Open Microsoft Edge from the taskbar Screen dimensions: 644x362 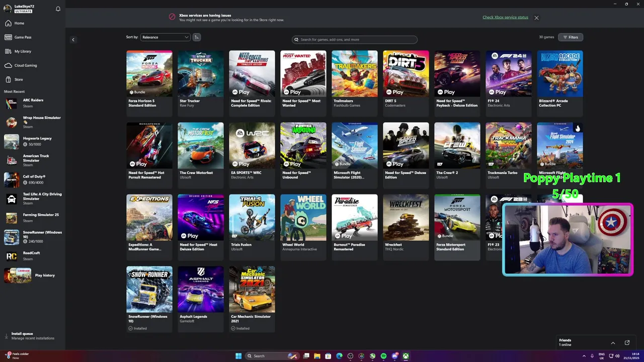[339, 356]
